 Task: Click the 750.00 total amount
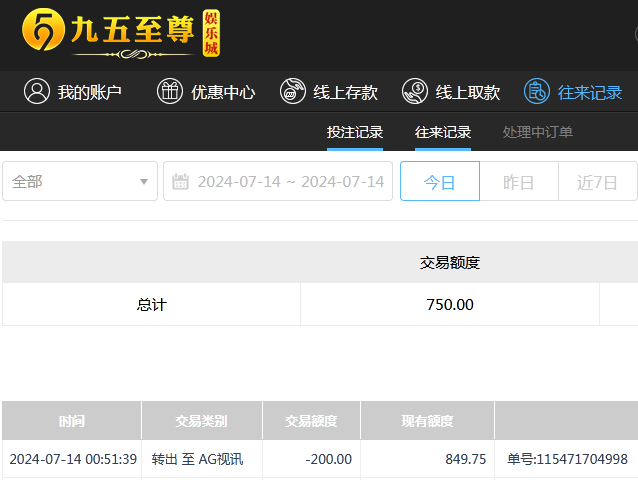point(450,305)
